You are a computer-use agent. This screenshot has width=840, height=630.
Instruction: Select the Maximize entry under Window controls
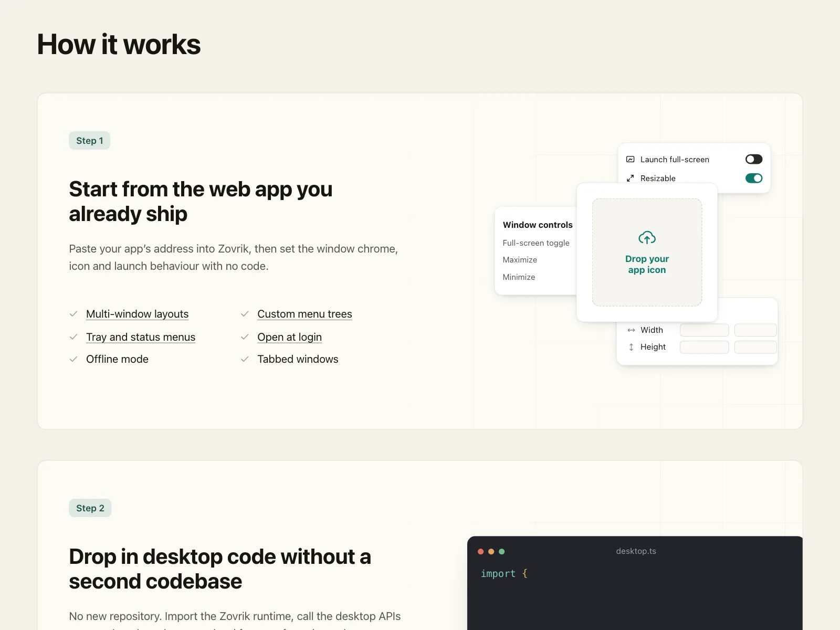point(520,260)
